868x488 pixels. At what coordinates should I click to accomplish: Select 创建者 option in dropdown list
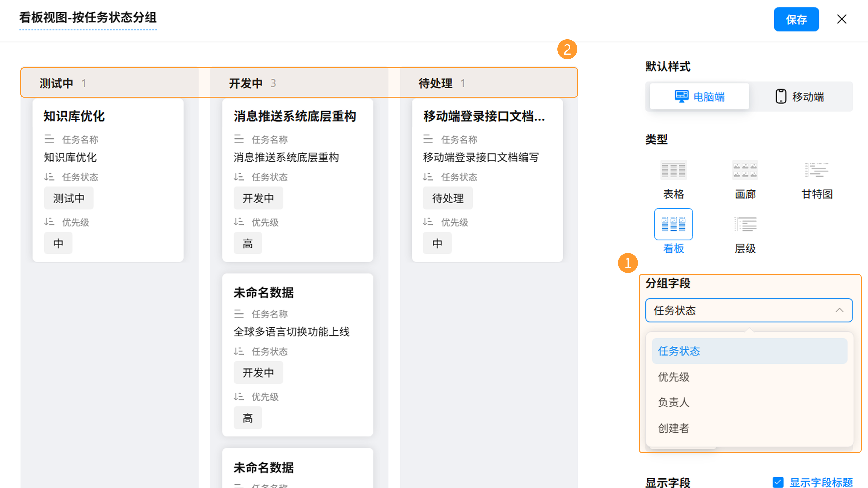[674, 428]
